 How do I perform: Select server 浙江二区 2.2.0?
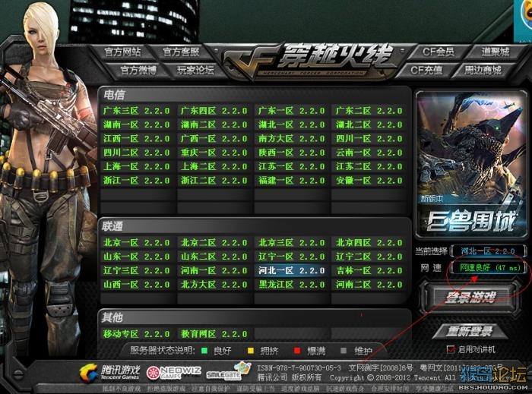[x=214, y=181]
